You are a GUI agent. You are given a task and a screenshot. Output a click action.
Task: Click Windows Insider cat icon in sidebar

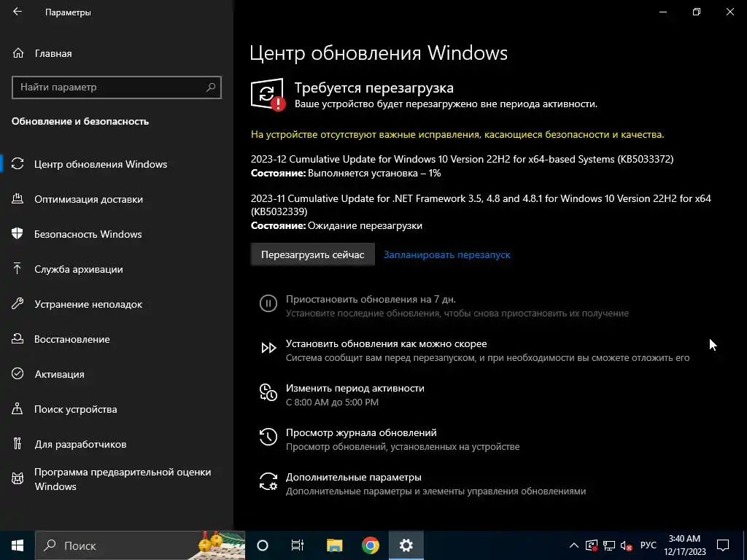(18, 478)
